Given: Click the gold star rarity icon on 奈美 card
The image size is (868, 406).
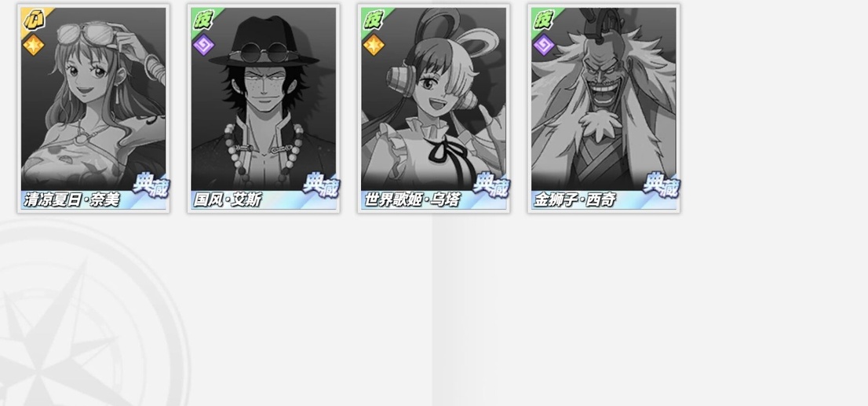Looking at the screenshot, I should 33,45.
